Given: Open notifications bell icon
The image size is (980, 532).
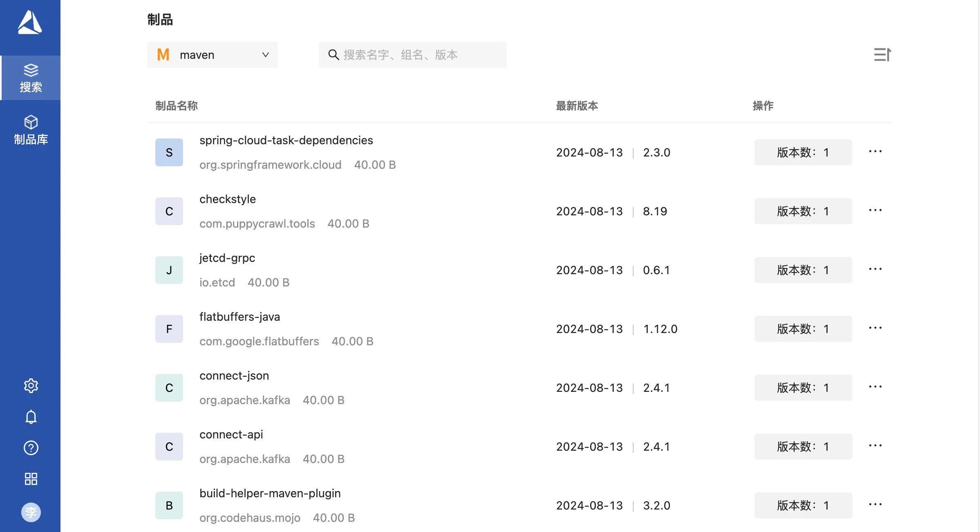Looking at the screenshot, I should click(31, 417).
